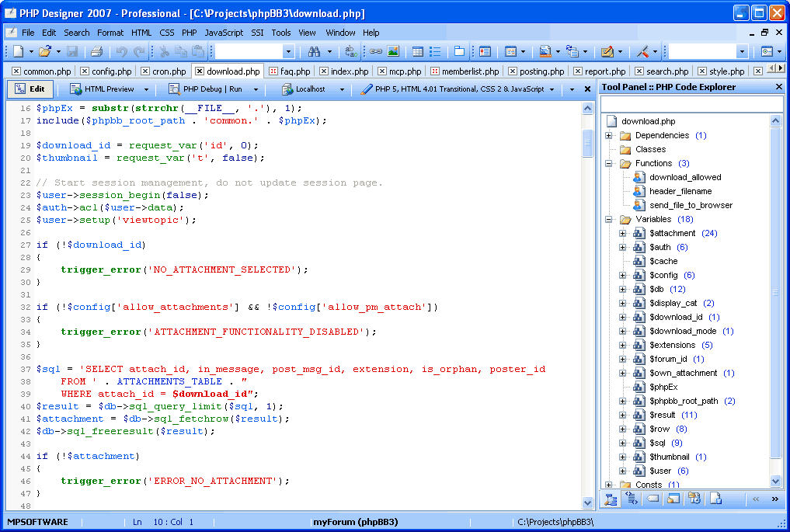Image resolution: width=790 pixels, height=532 pixels.
Task: Expand the $attachment variable node
Action: click(623, 233)
